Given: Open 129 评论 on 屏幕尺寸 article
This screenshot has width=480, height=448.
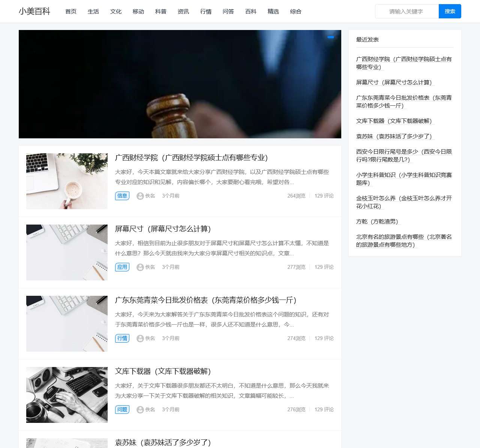Looking at the screenshot, I should 324,267.
